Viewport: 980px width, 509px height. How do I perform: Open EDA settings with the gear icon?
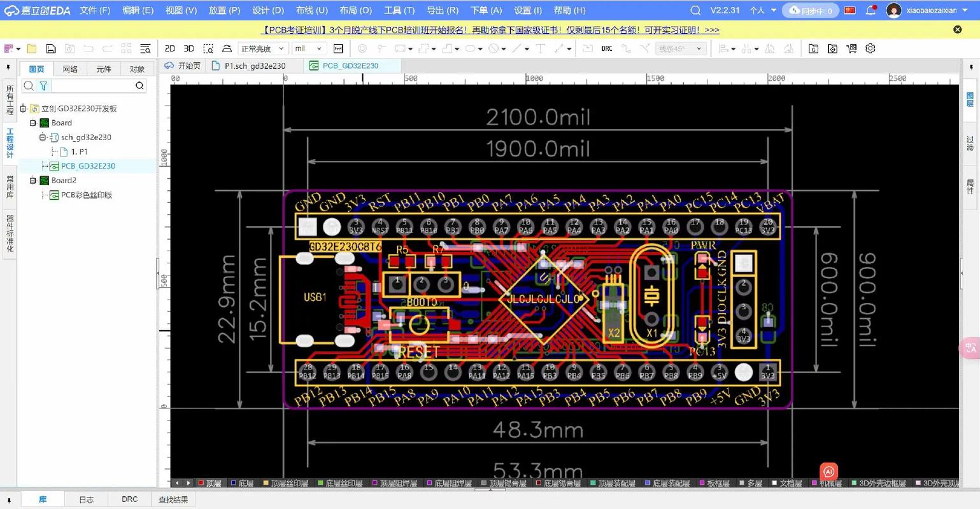pos(870,48)
